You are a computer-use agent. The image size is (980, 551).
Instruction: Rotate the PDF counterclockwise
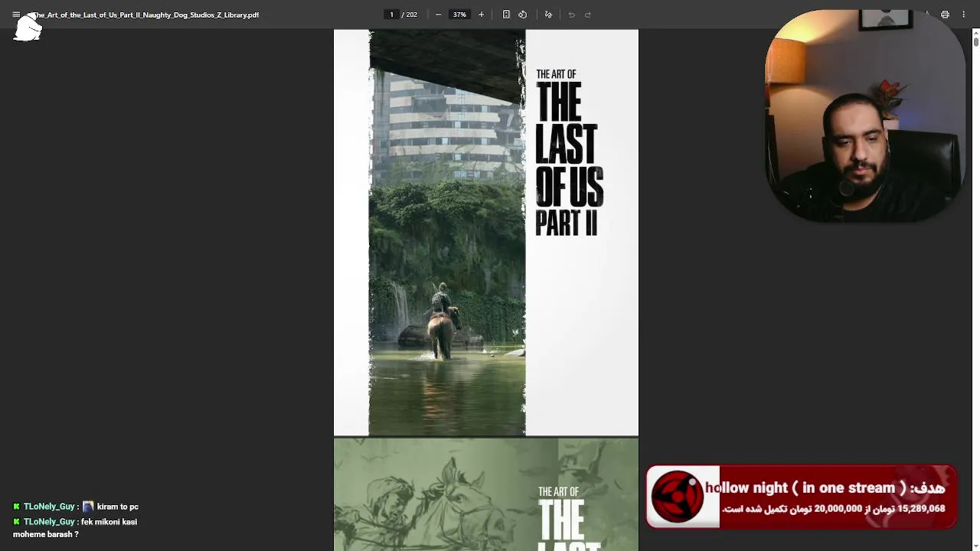[522, 15]
